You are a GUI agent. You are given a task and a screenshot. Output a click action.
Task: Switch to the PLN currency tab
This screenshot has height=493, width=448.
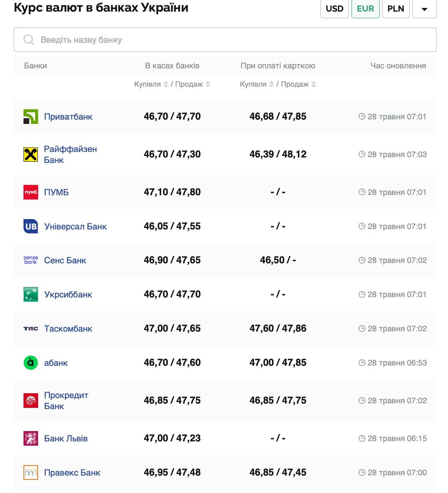396,9
